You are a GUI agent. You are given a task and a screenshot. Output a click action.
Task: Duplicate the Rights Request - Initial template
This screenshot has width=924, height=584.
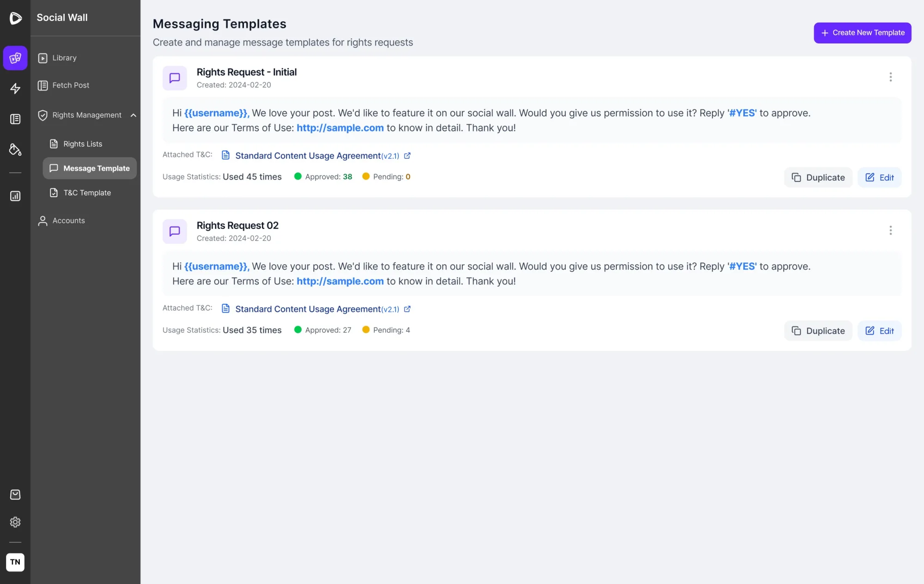[x=818, y=177]
